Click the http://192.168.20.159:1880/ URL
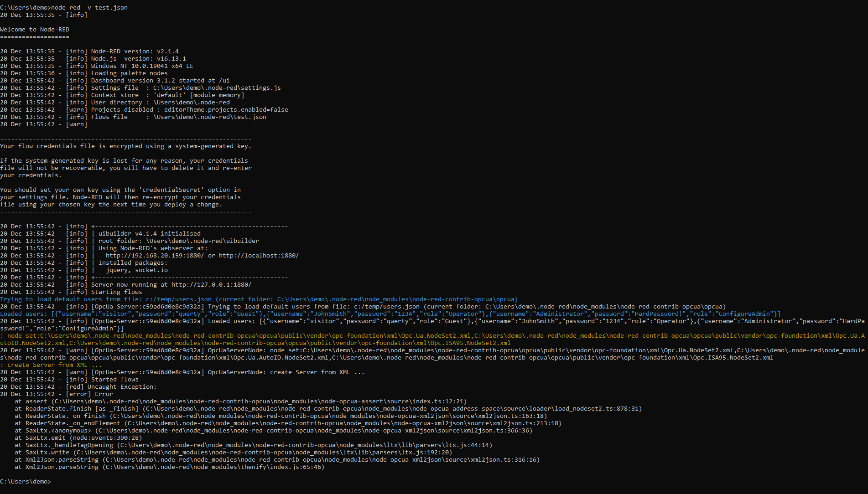Screen dimensions: 868x494 click(x=155, y=256)
